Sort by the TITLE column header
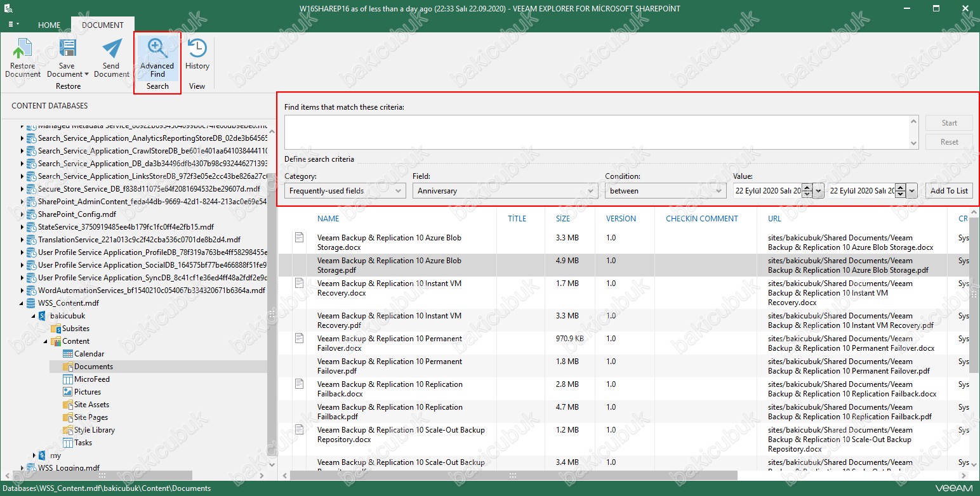The image size is (980, 496). 517,218
